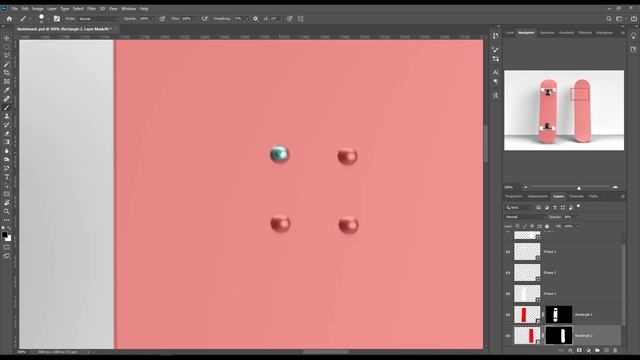The image size is (640, 360).
Task: Select the Brush tool in toolbar
Action: point(7,107)
